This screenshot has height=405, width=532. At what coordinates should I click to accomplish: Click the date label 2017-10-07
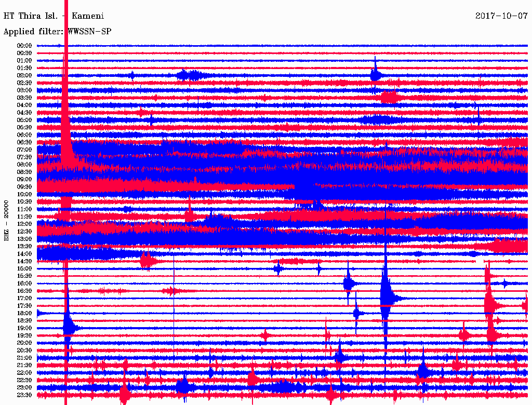click(501, 16)
